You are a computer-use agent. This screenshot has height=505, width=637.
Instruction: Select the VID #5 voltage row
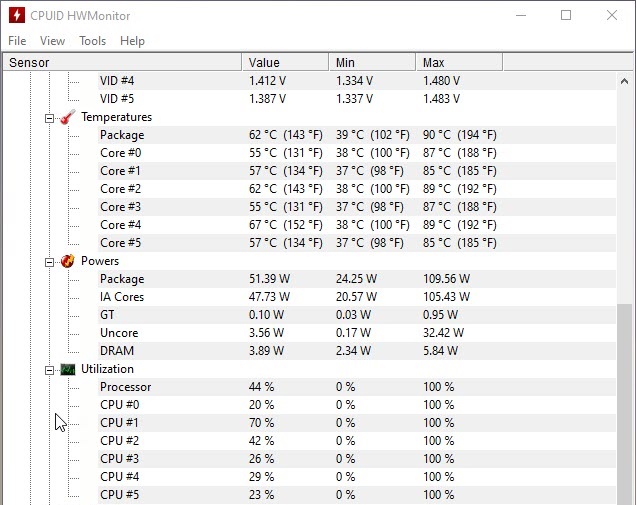click(x=117, y=99)
